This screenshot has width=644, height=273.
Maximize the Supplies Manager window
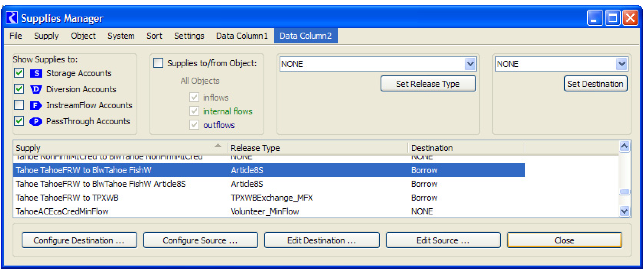coord(613,18)
